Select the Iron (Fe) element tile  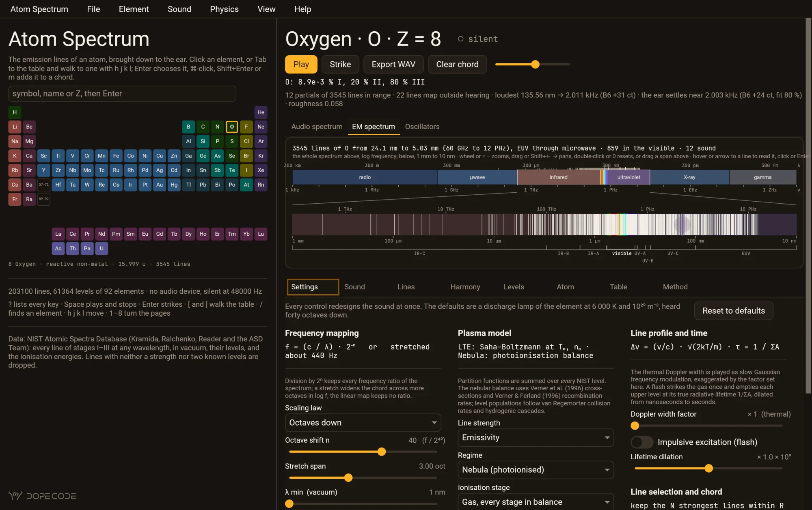[116, 156]
